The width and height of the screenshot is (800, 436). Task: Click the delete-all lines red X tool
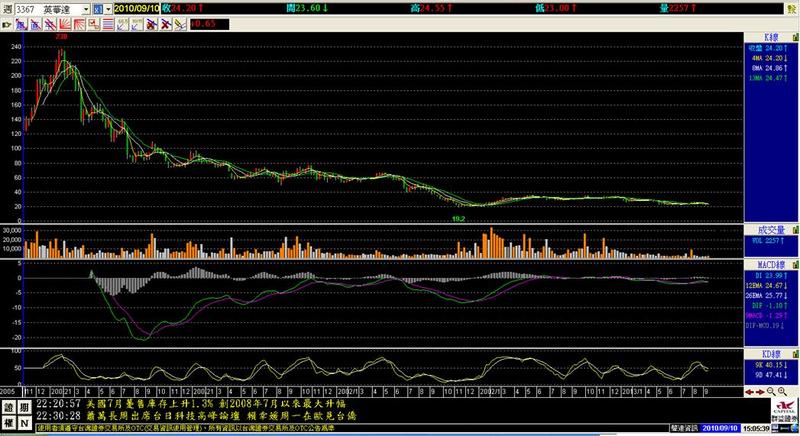[166, 24]
